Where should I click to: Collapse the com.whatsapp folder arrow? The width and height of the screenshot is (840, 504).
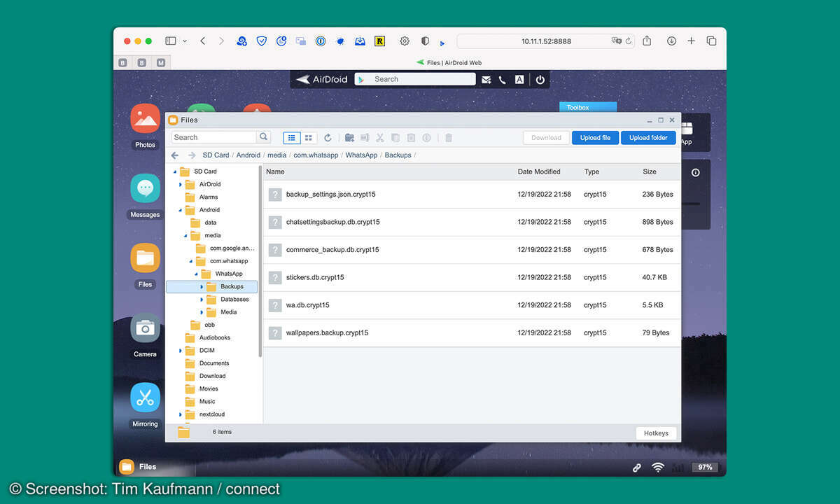click(191, 261)
